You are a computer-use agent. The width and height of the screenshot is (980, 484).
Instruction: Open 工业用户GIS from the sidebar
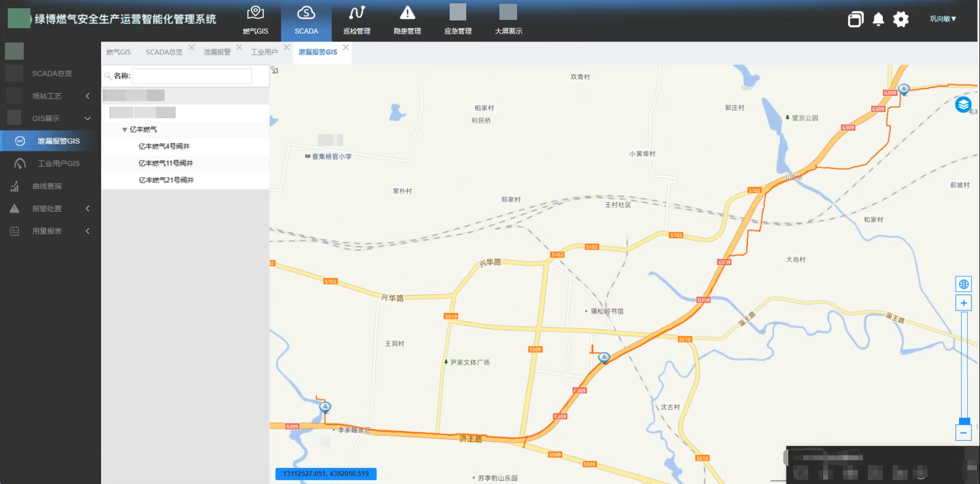pyautogui.click(x=59, y=164)
